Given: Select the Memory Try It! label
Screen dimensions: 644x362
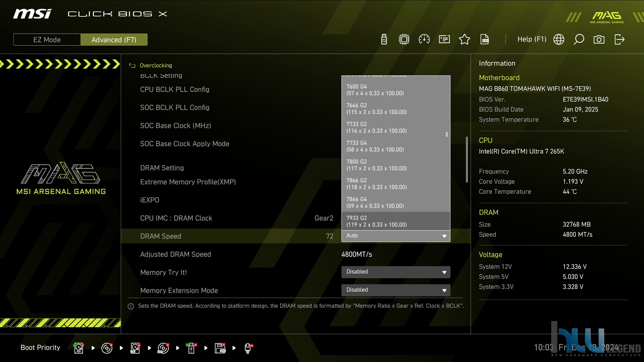Looking at the screenshot, I should point(163,272).
